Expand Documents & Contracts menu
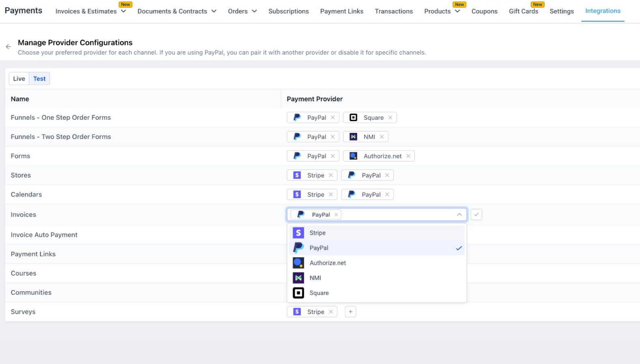 point(177,11)
